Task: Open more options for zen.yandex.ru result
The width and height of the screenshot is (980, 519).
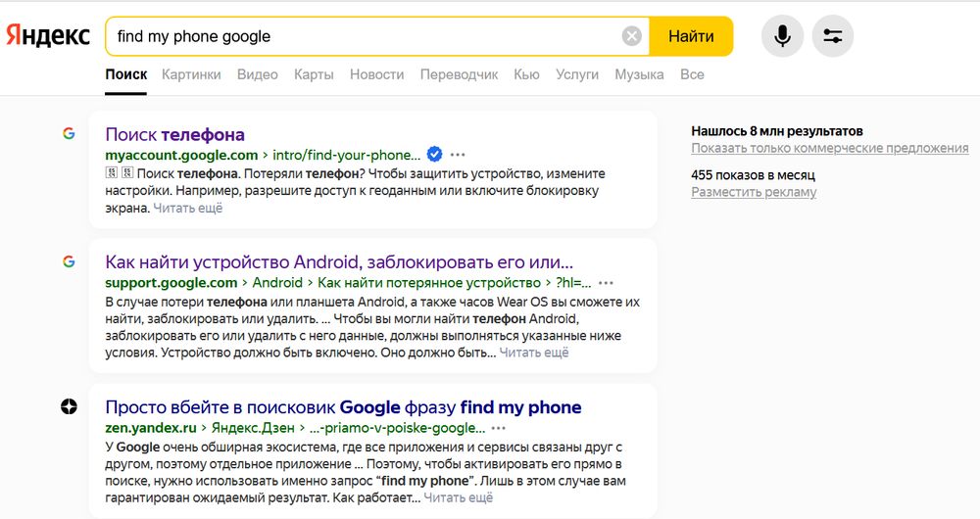Action: (499, 429)
